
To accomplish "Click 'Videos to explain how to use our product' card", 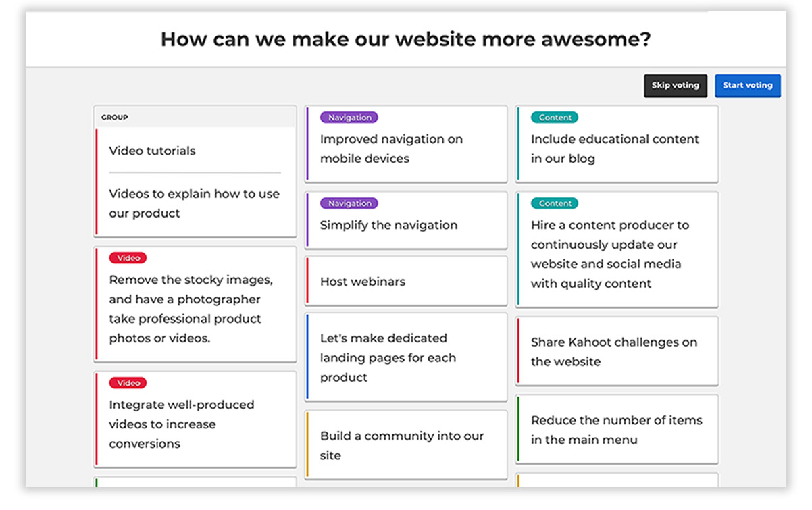I will click(194, 203).
